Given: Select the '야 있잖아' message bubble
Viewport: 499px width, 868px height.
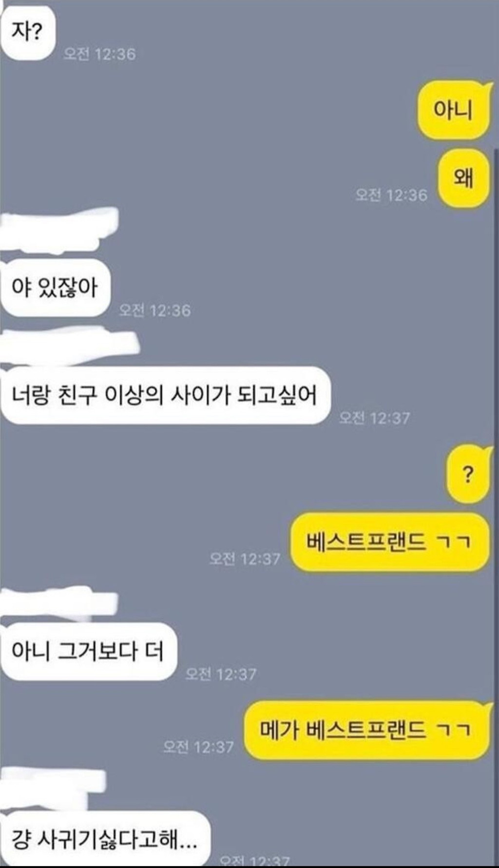Looking at the screenshot, I should coord(55,288).
